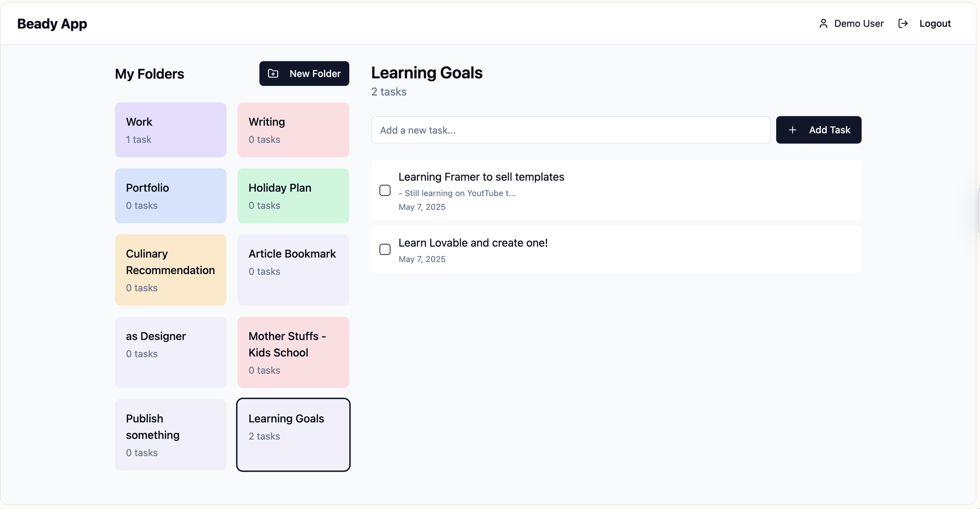This screenshot has height=509, width=980.
Task: Select the Writing folder card
Action: click(x=293, y=130)
